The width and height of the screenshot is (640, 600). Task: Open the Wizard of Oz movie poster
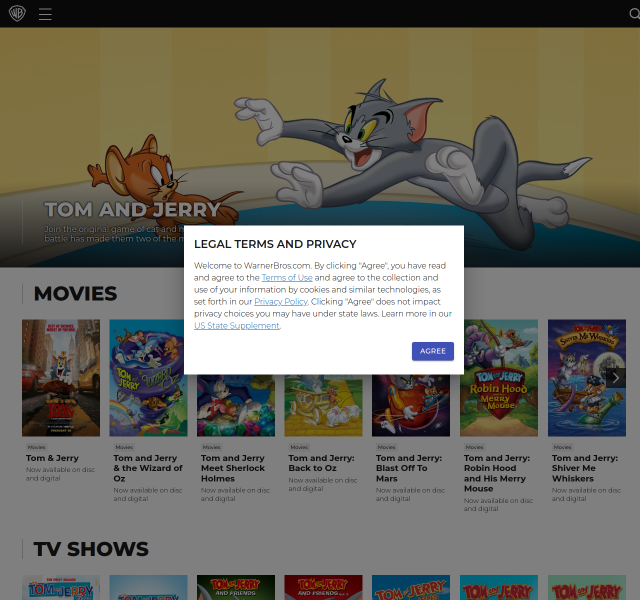(148, 378)
